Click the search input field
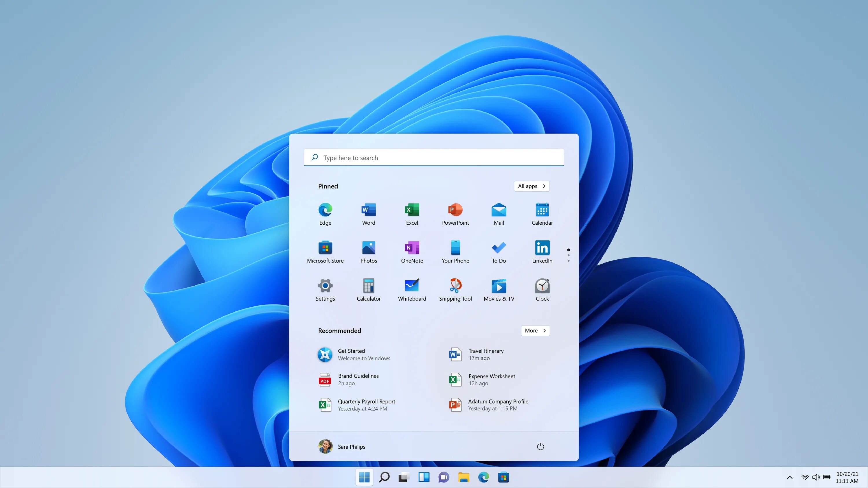Screen dimensions: 868x488 [434, 157]
